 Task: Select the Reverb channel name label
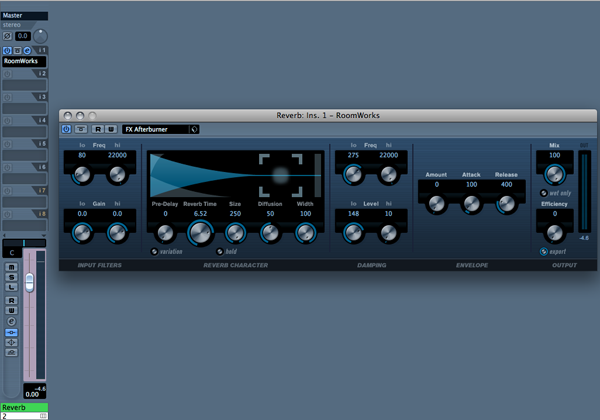pyautogui.click(x=24, y=407)
